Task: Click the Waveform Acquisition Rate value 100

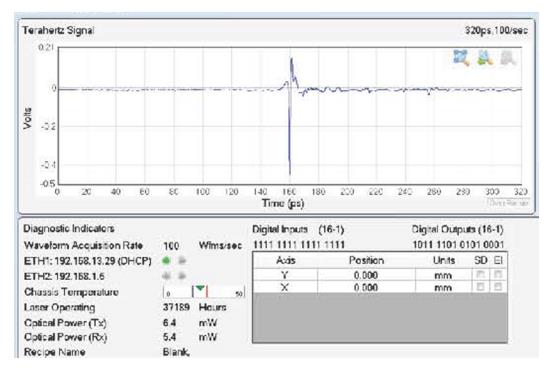Action: [171, 246]
